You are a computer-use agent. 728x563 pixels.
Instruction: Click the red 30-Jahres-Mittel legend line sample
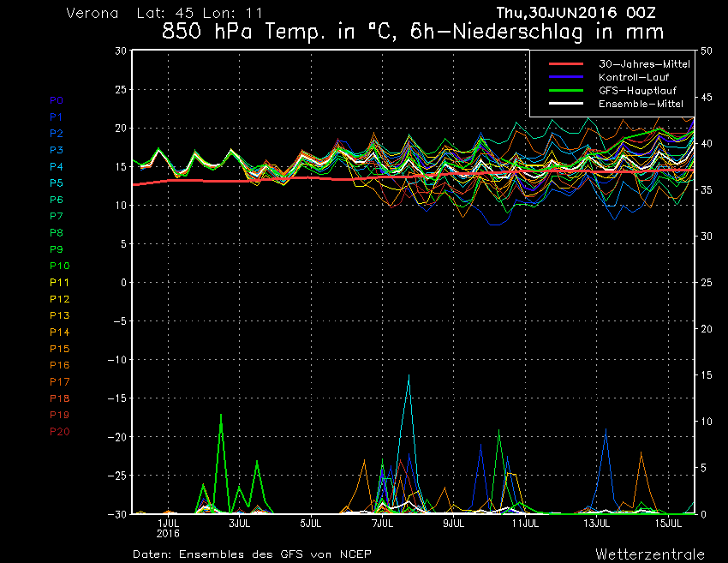[x=566, y=64]
